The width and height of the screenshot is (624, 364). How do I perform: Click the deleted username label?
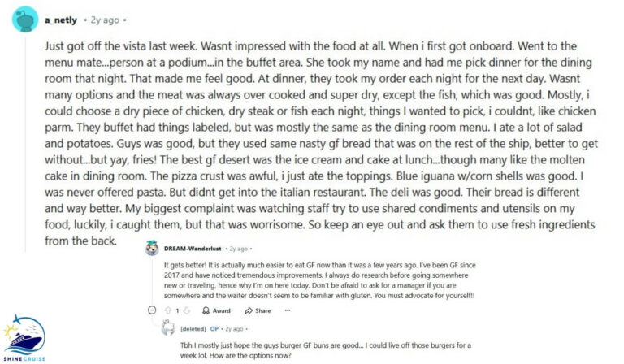click(193, 328)
